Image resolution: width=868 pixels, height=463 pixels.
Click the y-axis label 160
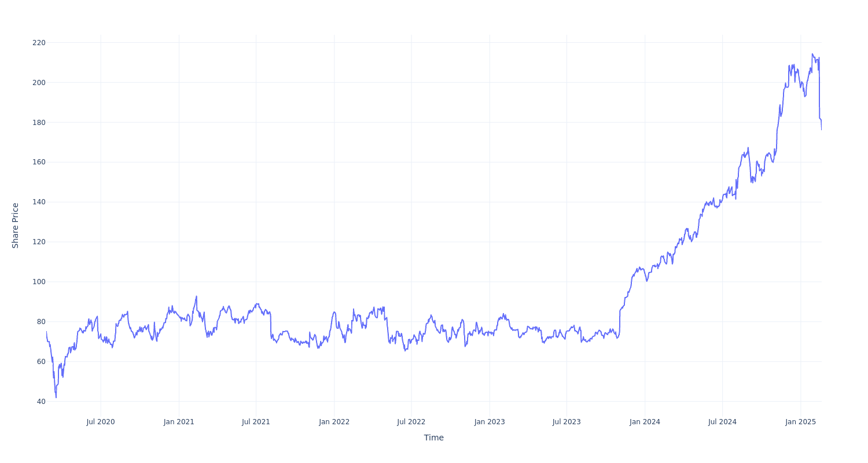pyautogui.click(x=39, y=162)
